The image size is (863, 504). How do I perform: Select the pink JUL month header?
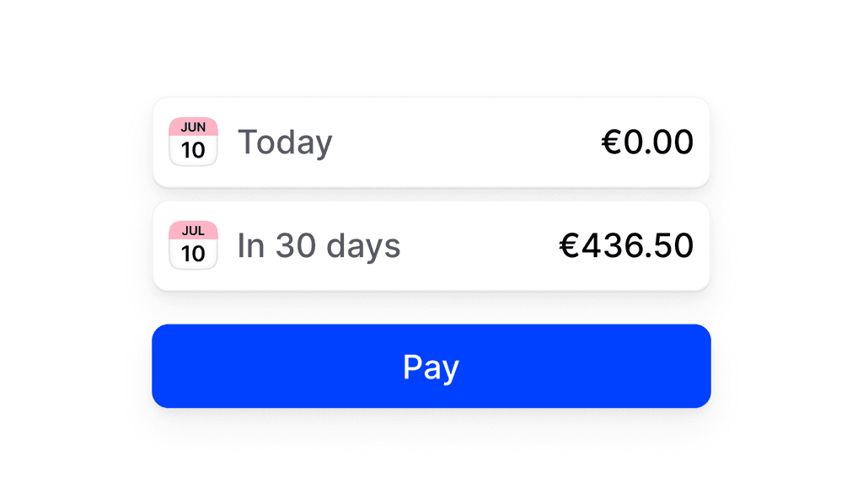pos(193,230)
